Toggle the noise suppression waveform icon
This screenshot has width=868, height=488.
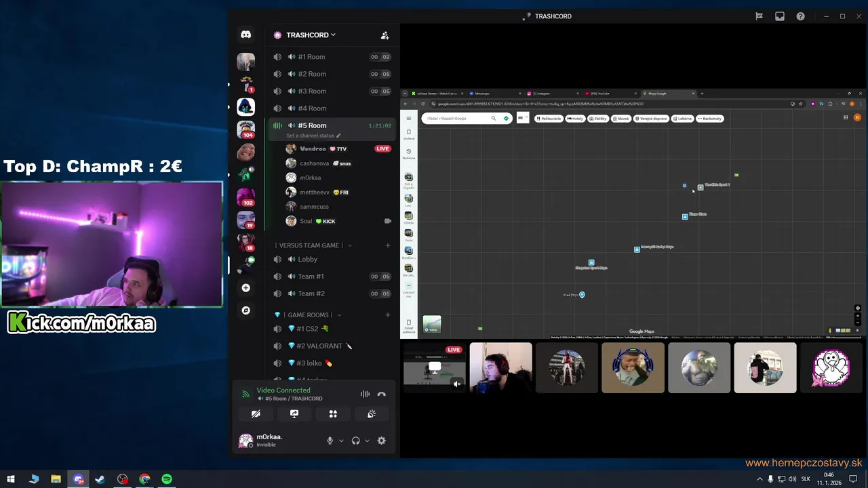tap(365, 394)
